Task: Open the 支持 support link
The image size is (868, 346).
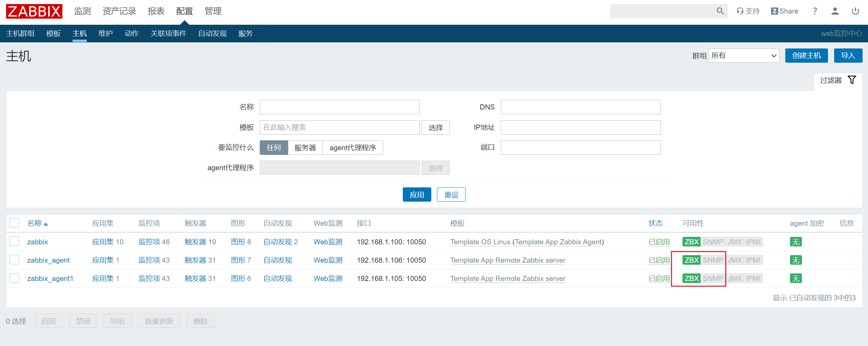Action: (x=748, y=11)
